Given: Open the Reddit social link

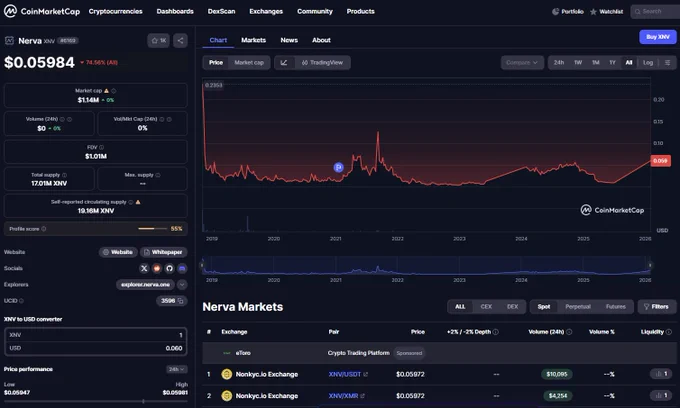Looking at the screenshot, I should point(157,268).
